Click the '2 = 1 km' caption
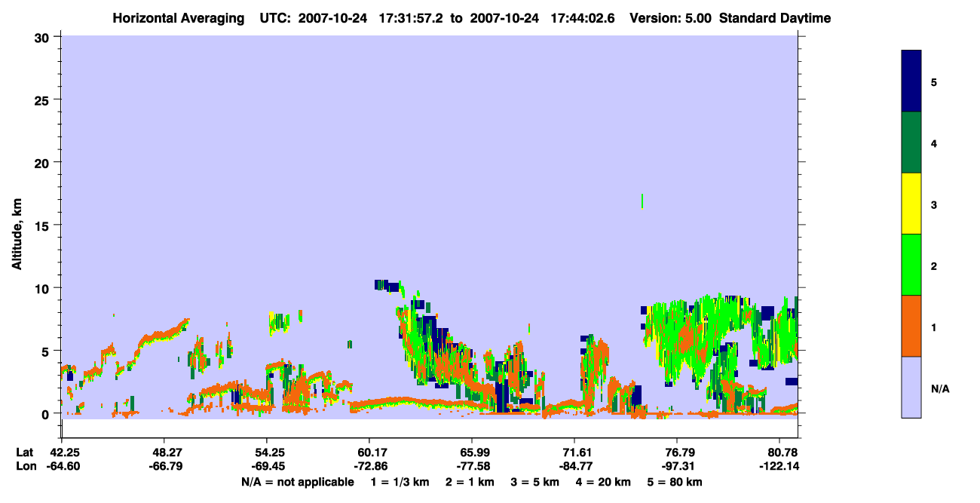Image resolution: width=980 pixels, height=503 pixels. 470,482
